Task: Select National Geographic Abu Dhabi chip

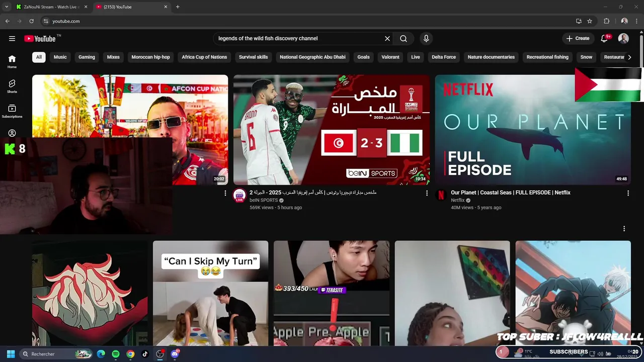Action: (312, 57)
